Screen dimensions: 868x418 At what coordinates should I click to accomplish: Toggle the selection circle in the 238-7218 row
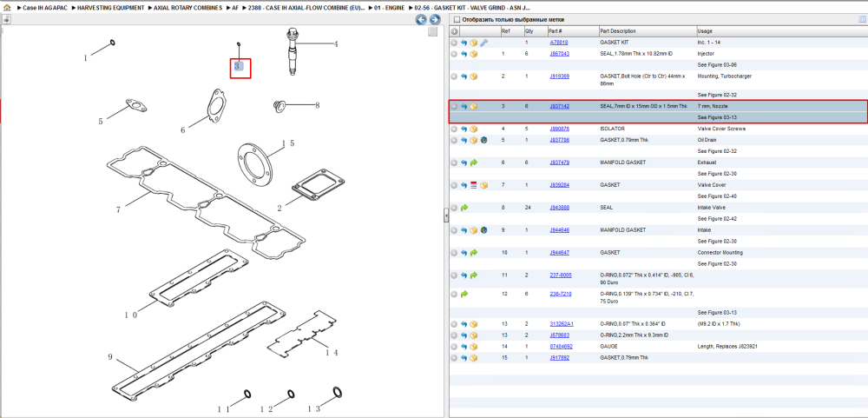454,294
